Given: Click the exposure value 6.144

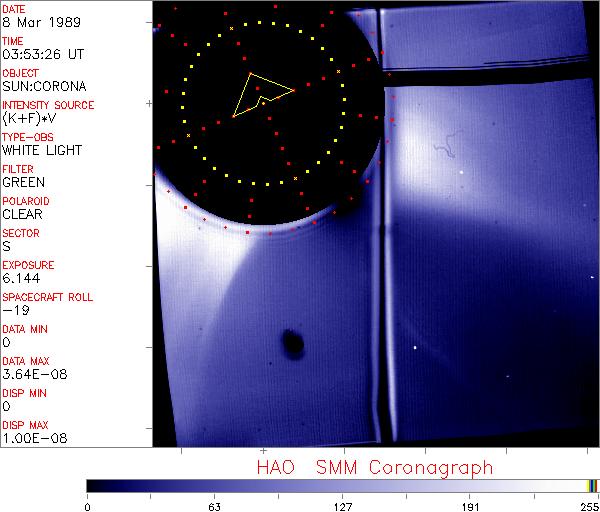Looking at the screenshot, I should click(x=20, y=278).
